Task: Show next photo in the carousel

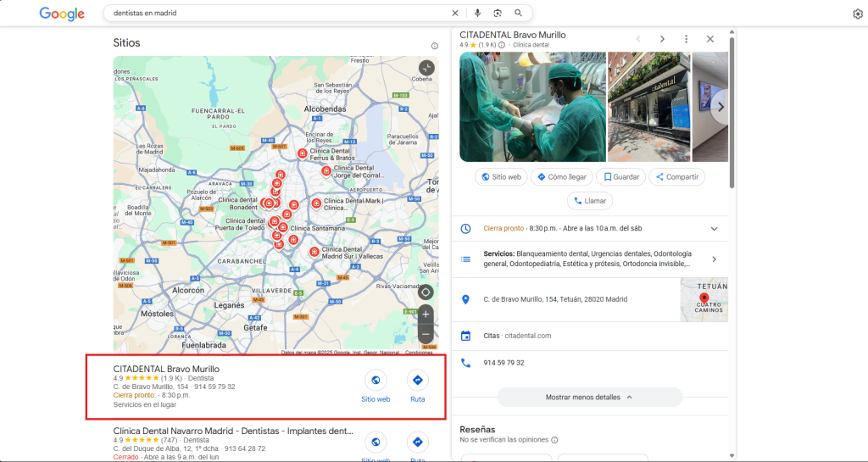Action: (721, 108)
